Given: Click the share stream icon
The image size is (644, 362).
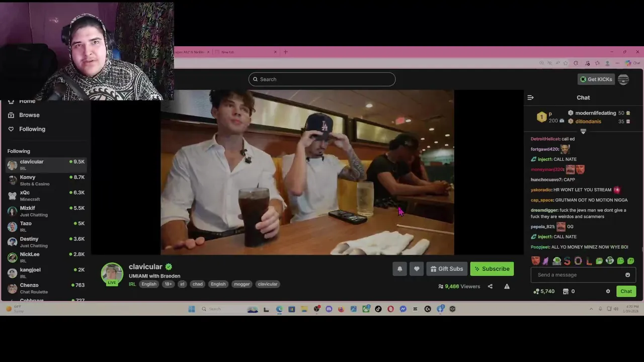Looking at the screenshot, I should 490,287.
